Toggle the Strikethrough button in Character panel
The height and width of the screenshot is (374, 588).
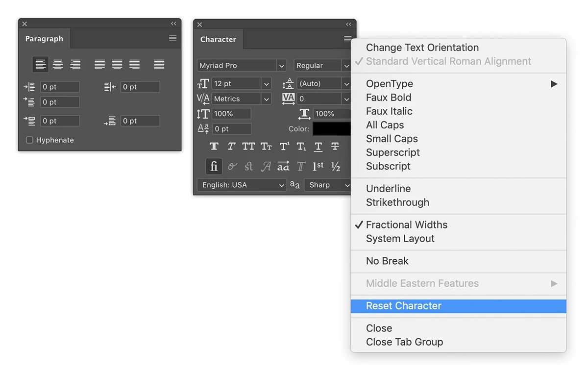(335, 146)
